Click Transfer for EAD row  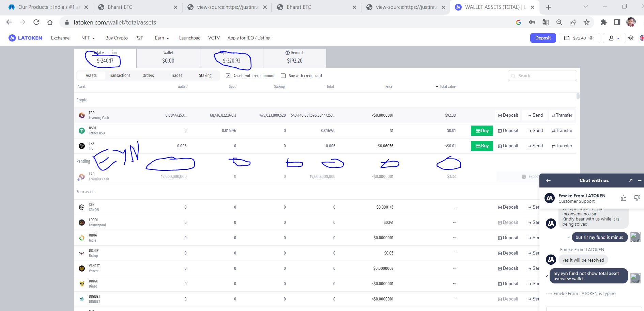[x=562, y=115]
